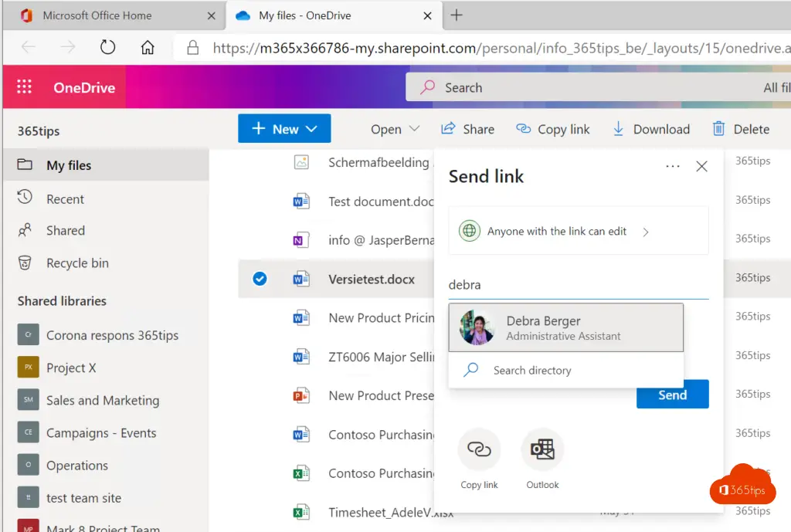Open Outlook icon in Send link dialog
The height and width of the screenshot is (532, 791).
[542, 449]
